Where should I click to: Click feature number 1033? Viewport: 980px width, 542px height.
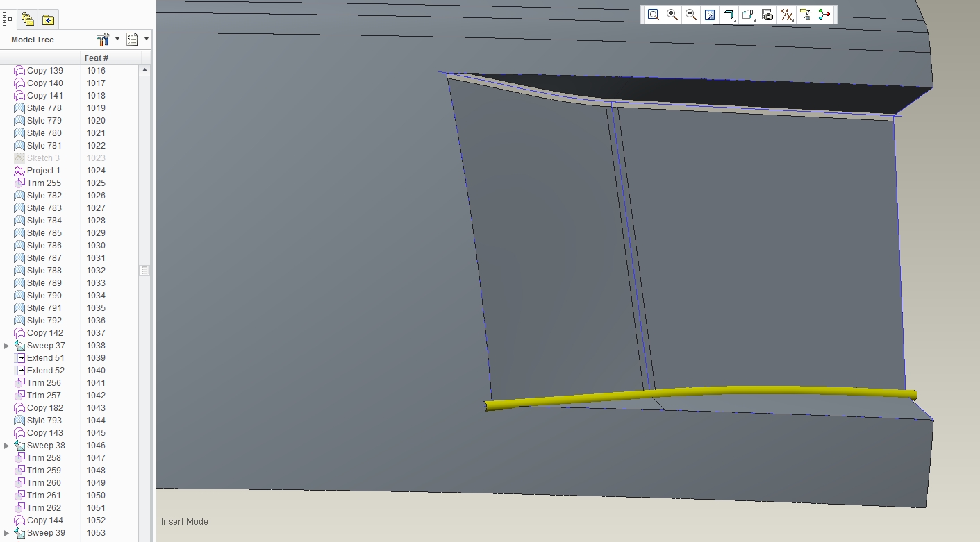96,283
